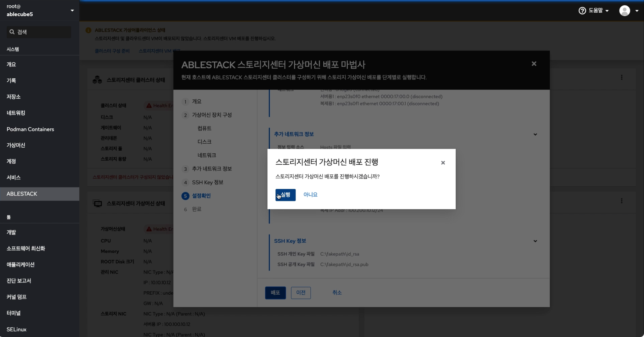The width and height of the screenshot is (644, 337).
Task: Open the 네트워크 sub-step
Action: click(207, 155)
